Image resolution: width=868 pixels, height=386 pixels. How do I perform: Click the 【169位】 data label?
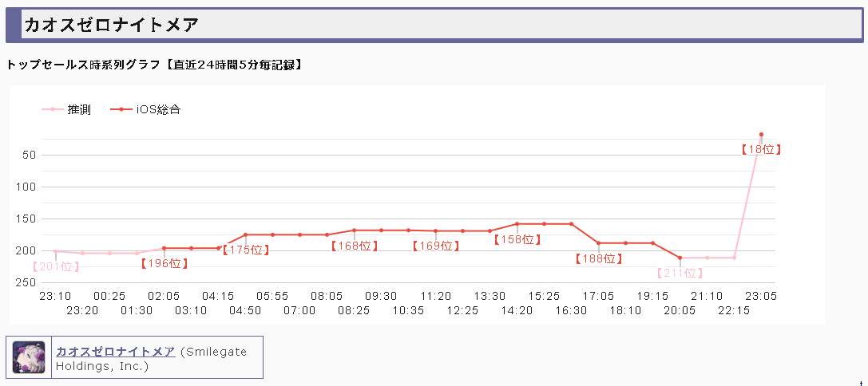click(436, 246)
